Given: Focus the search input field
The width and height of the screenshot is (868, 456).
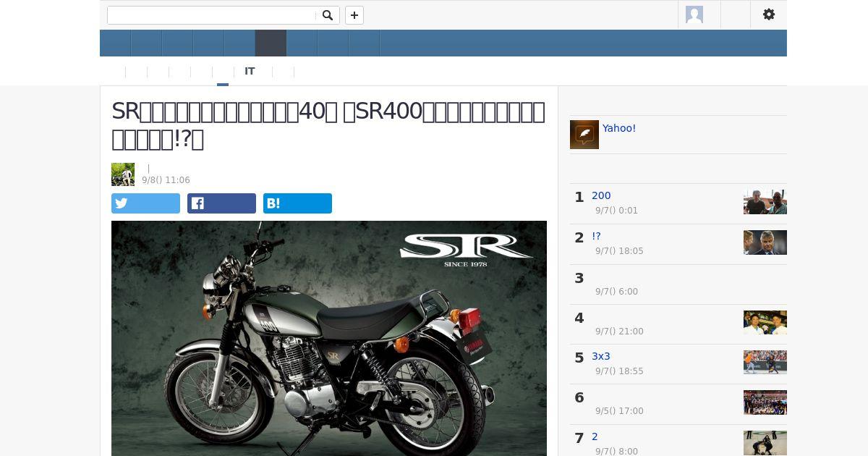Looking at the screenshot, I should coord(212,15).
